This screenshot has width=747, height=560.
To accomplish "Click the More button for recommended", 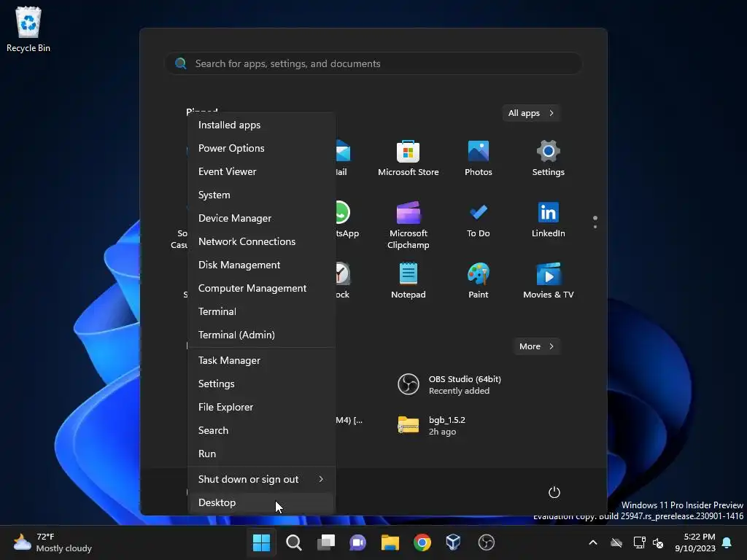I will click(x=536, y=346).
